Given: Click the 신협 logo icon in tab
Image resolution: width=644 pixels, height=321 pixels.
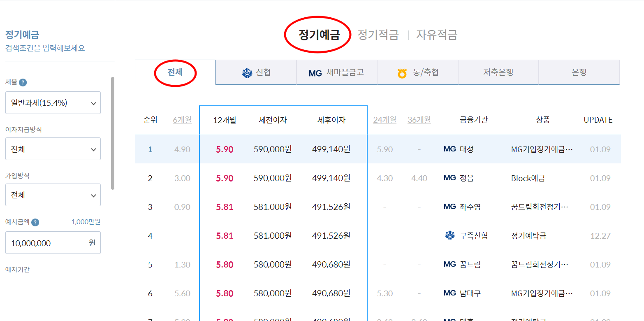Looking at the screenshot, I should 247,73.
